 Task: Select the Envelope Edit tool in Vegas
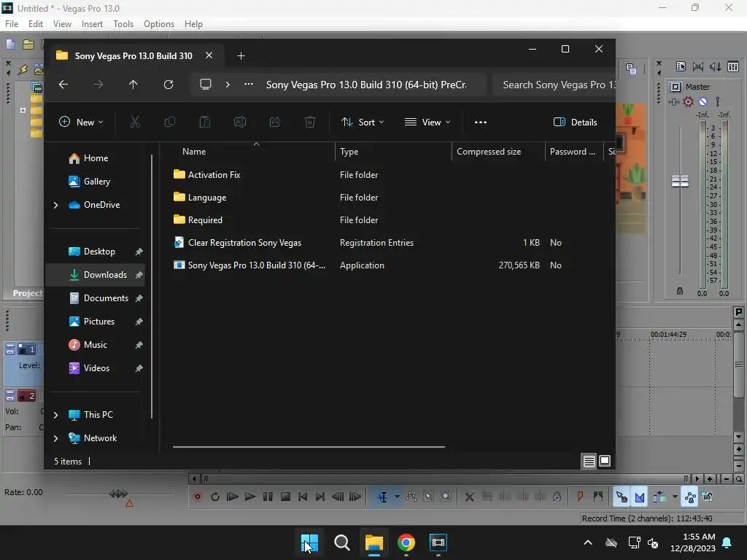click(411, 497)
